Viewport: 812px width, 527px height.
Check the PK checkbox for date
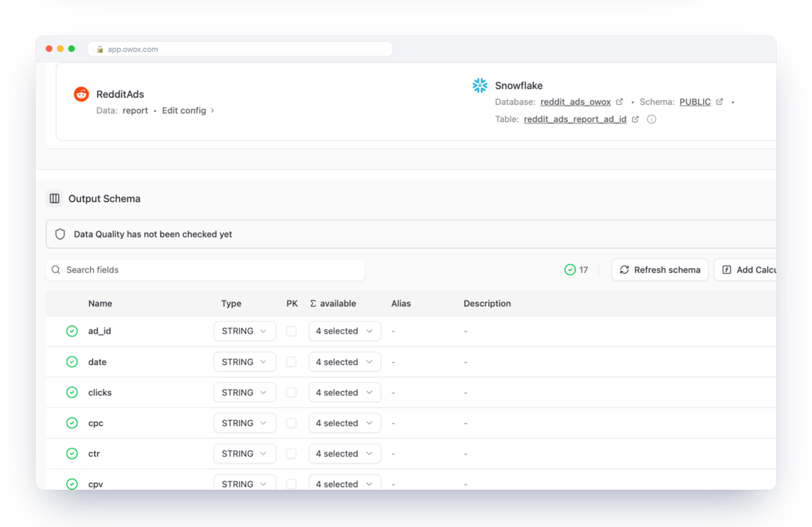pos(291,362)
